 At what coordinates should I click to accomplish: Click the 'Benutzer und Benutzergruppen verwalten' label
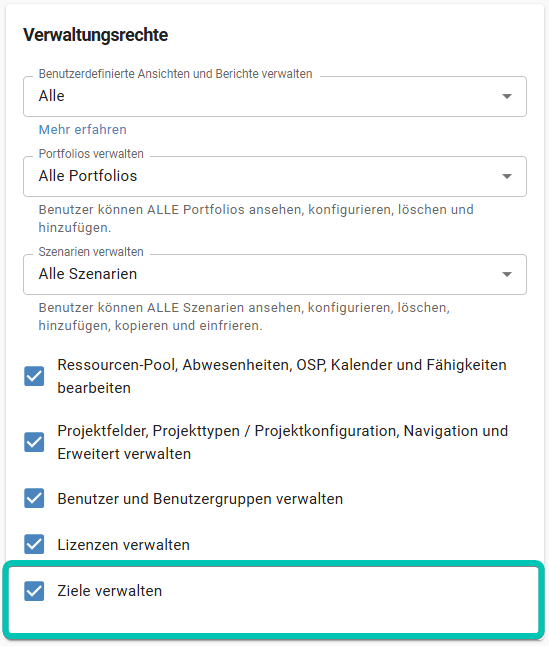point(200,499)
